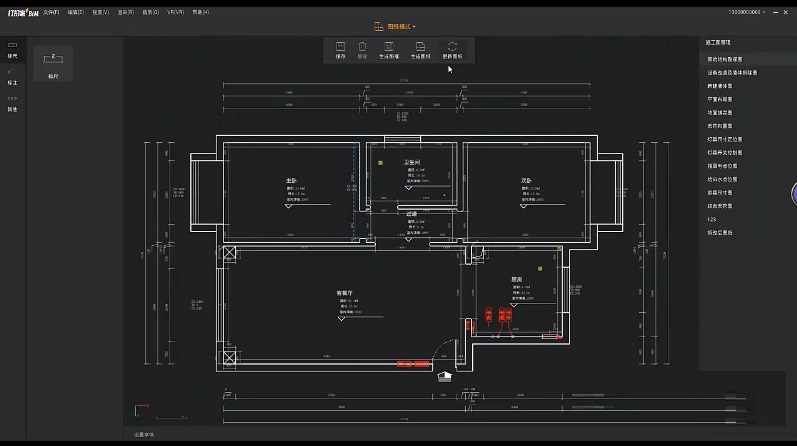Click the 生成图纸 icon in toolbar

(420, 50)
